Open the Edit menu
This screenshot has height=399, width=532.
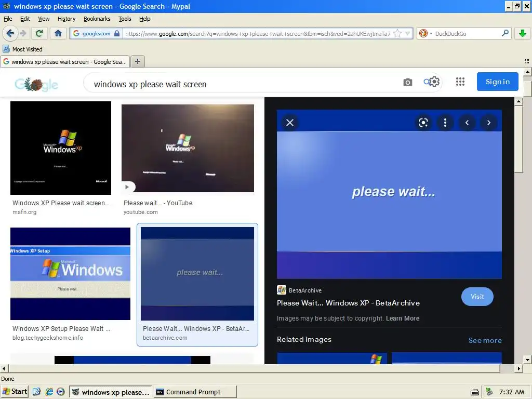25,19
